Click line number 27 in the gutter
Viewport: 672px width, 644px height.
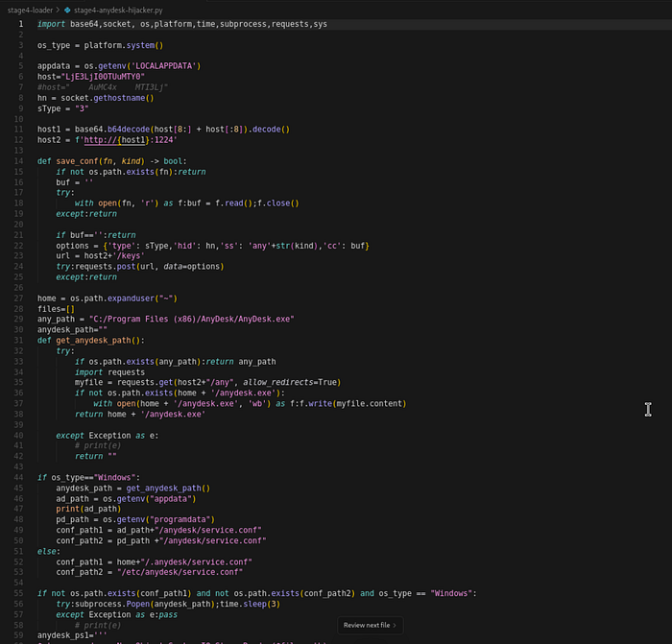tap(19, 298)
